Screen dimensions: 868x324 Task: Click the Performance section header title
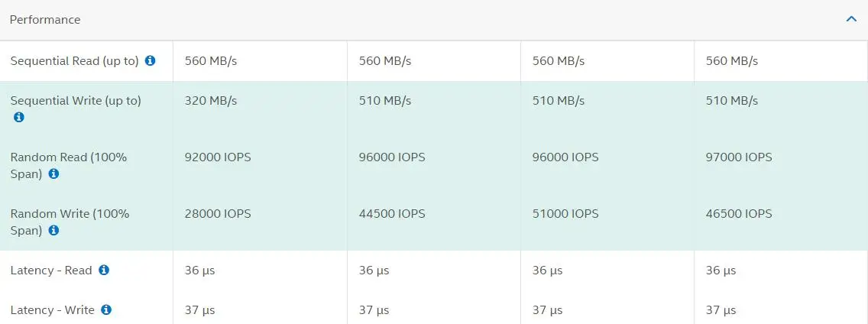(45, 20)
